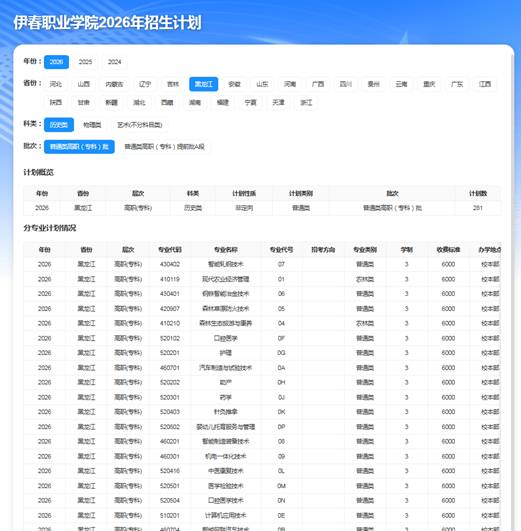This screenshot has width=521, height=531.
Task: Click major code 430401 cell
Action: tap(170, 294)
